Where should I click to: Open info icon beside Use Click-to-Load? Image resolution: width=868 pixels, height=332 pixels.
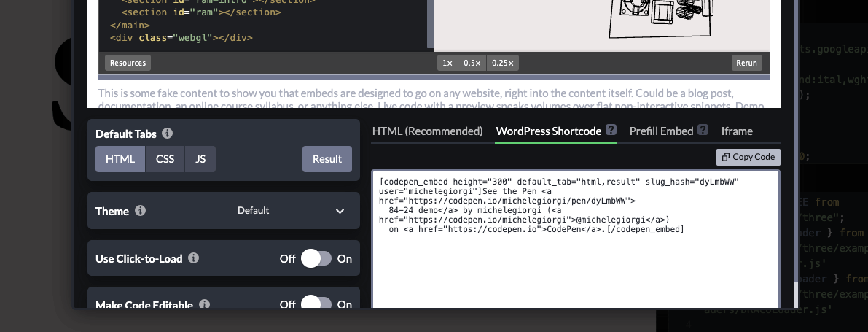193,258
